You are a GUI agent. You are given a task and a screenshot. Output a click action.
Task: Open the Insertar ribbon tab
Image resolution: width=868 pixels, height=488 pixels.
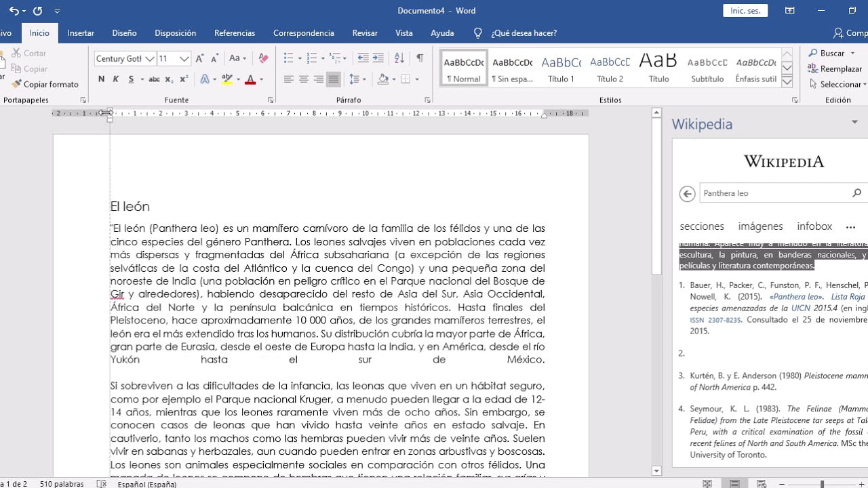point(81,33)
